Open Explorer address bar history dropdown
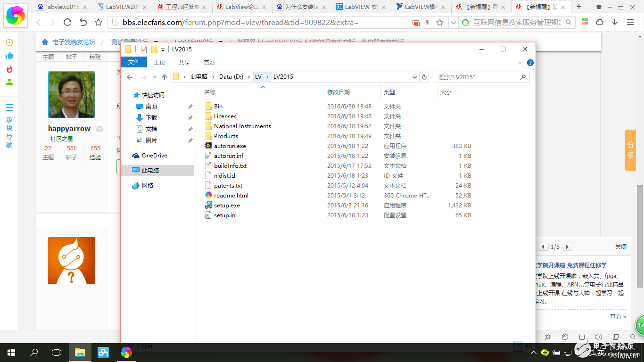644x362 pixels. [415, 77]
